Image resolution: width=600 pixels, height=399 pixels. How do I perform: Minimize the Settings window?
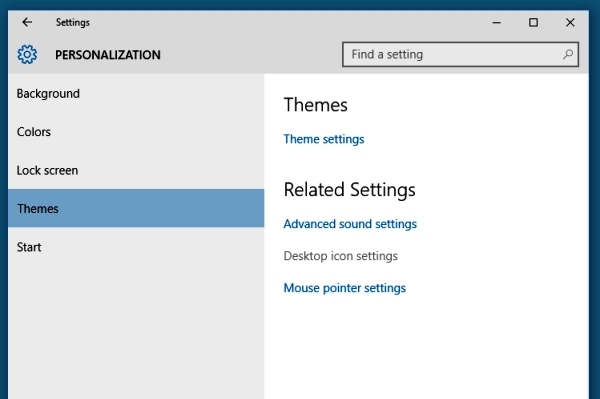coord(496,23)
